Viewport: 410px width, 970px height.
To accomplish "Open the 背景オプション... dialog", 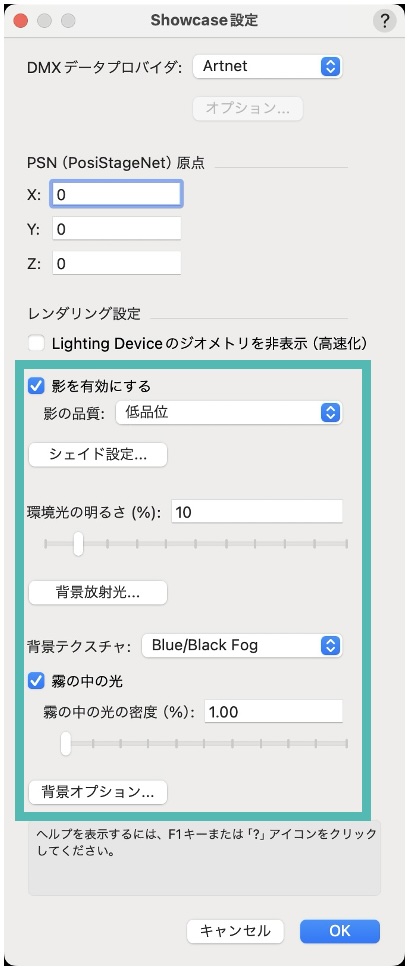I will 98,792.
